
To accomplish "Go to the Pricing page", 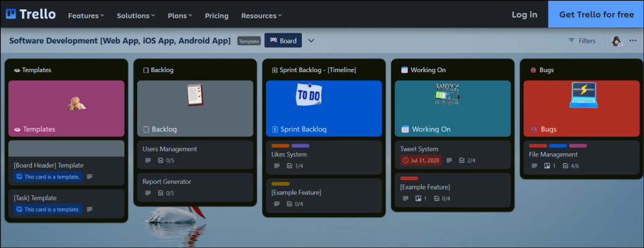I will (x=217, y=16).
